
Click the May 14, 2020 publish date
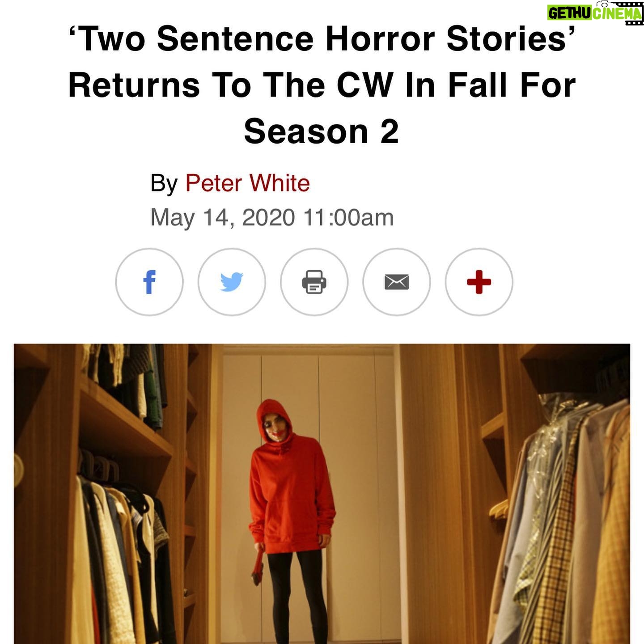click(x=223, y=218)
